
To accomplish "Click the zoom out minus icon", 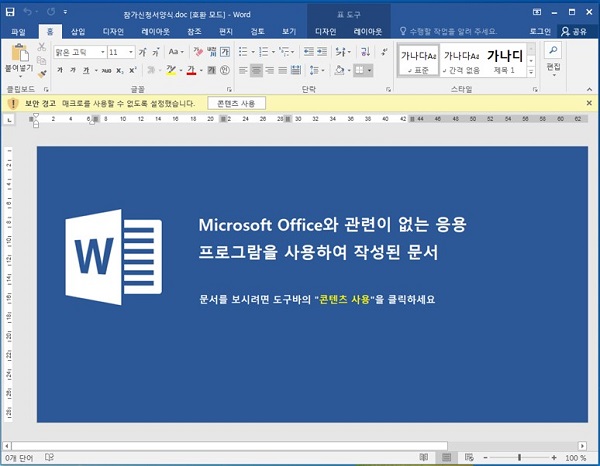I will [x=485, y=458].
